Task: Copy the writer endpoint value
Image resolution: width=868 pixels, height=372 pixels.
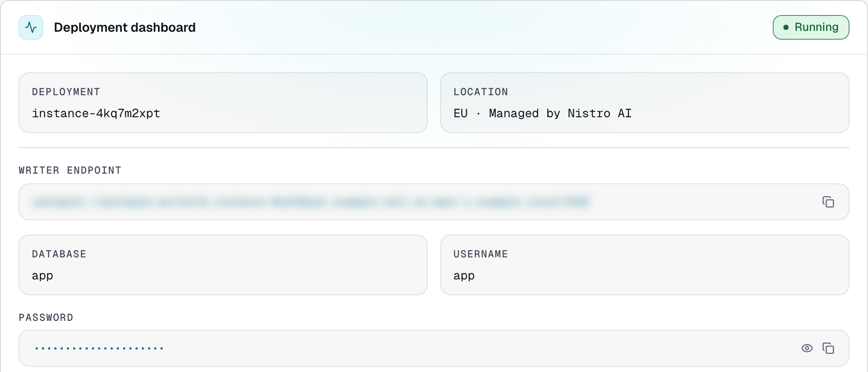Action: click(828, 202)
